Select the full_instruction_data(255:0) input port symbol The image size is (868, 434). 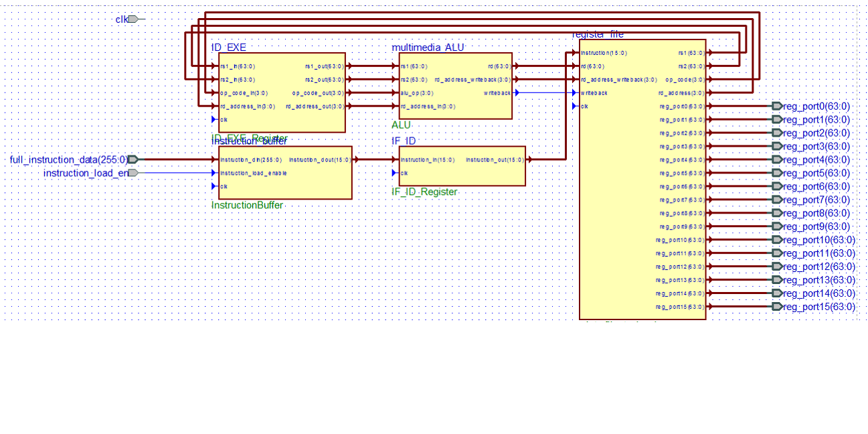pyautogui.click(x=133, y=159)
